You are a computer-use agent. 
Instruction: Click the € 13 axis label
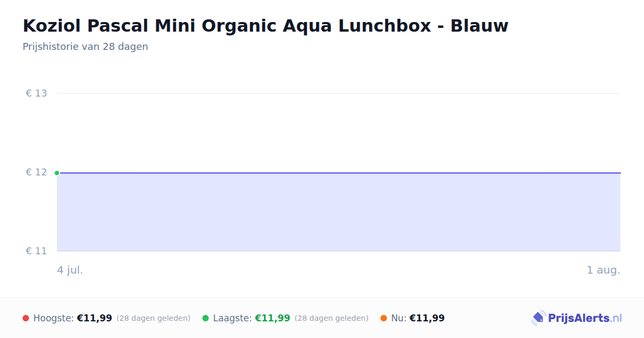pyautogui.click(x=36, y=93)
